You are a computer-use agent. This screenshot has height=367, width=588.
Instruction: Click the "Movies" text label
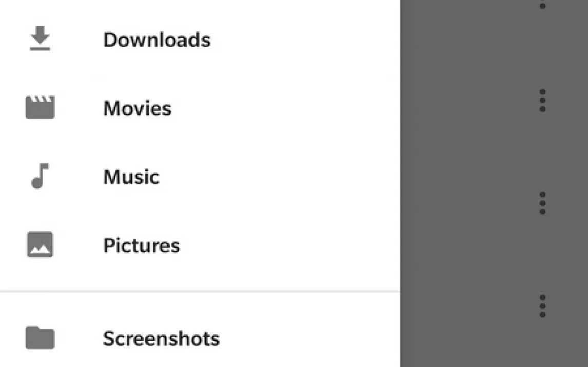[137, 108]
